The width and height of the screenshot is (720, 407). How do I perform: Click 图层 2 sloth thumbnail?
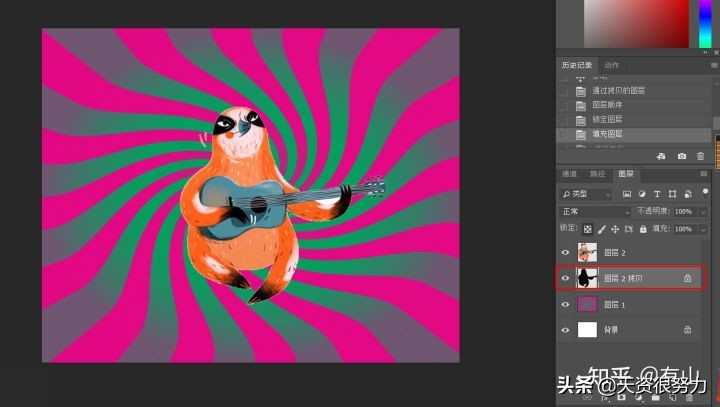[587, 252]
